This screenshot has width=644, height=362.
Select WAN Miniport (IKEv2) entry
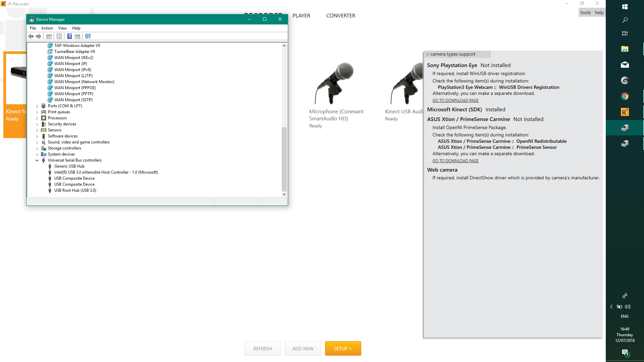point(74,58)
